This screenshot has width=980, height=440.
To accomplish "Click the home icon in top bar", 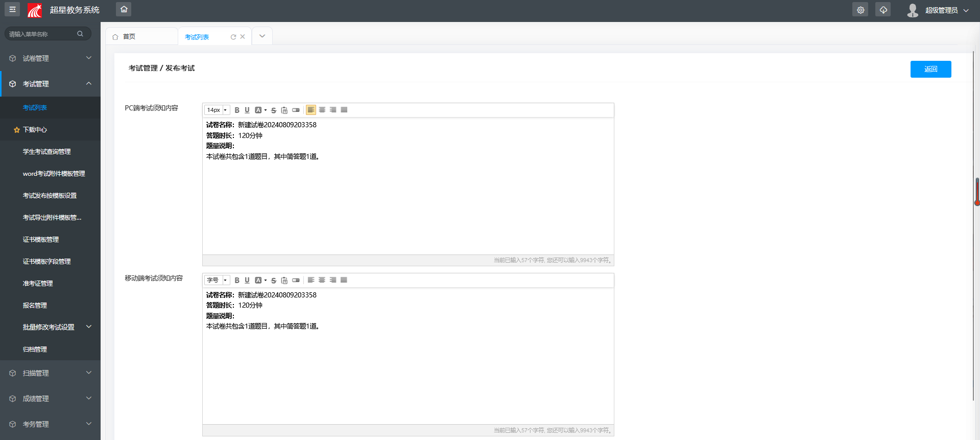I will point(124,9).
